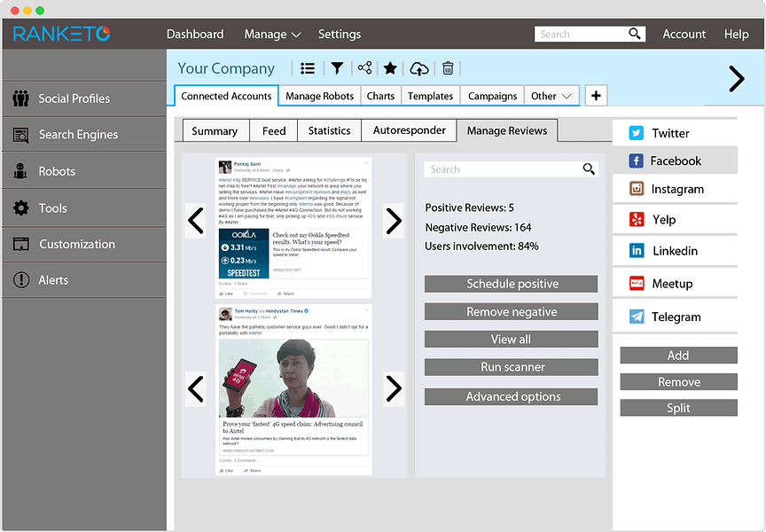Switch to the Autoresponder tab
Screen dimensions: 766x532
pos(409,130)
